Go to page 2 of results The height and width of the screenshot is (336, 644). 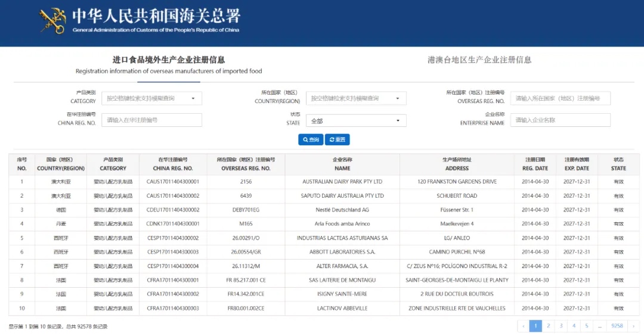click(x=549, y=326)
